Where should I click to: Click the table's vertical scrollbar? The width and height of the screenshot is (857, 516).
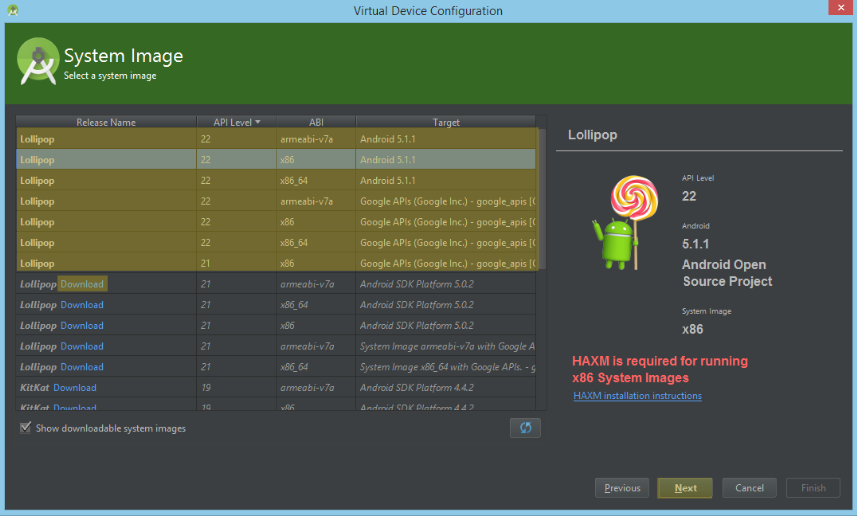tap(542, 200)
